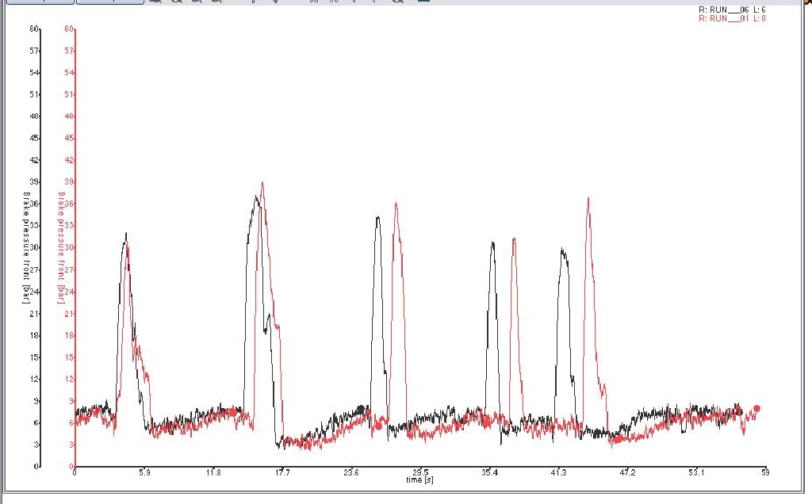Click the 17.7 tick on time axis

(x=282, y=472)
